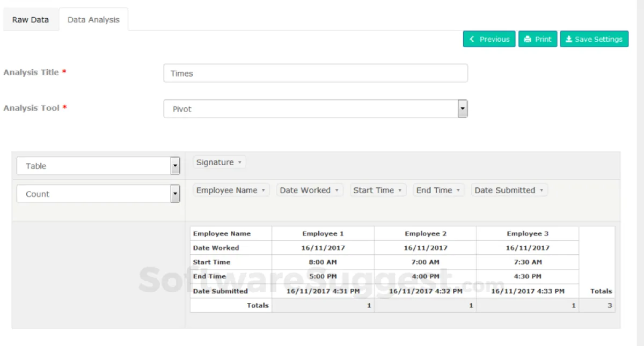
Task: Select the Data Analysis tab
Action: click(x=93, y=20)
